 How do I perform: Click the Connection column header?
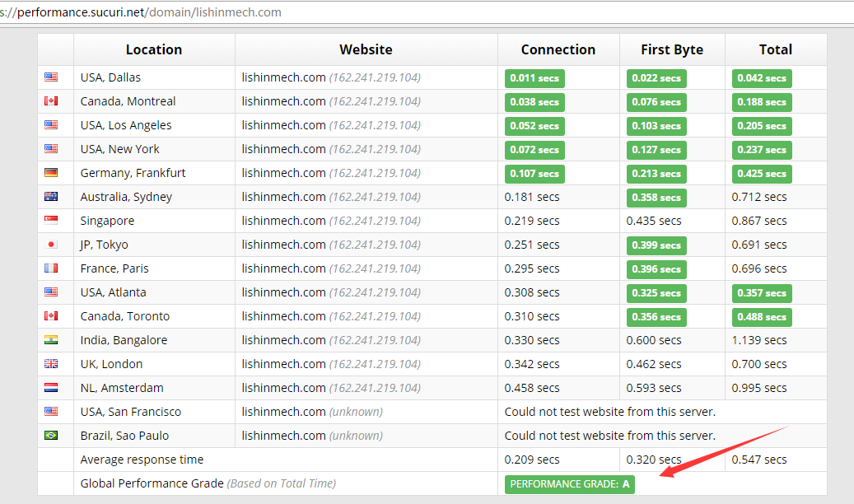click(x=558, y=49)
